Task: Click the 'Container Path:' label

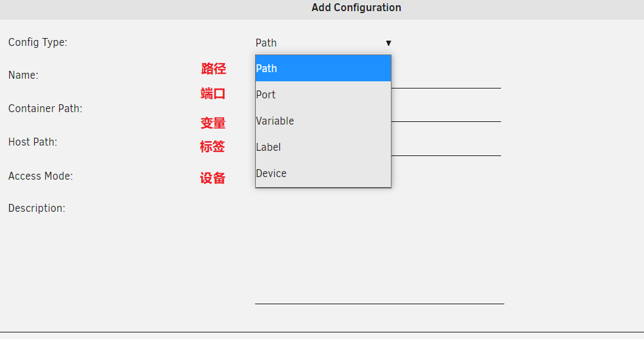Action: pos(45,108)
